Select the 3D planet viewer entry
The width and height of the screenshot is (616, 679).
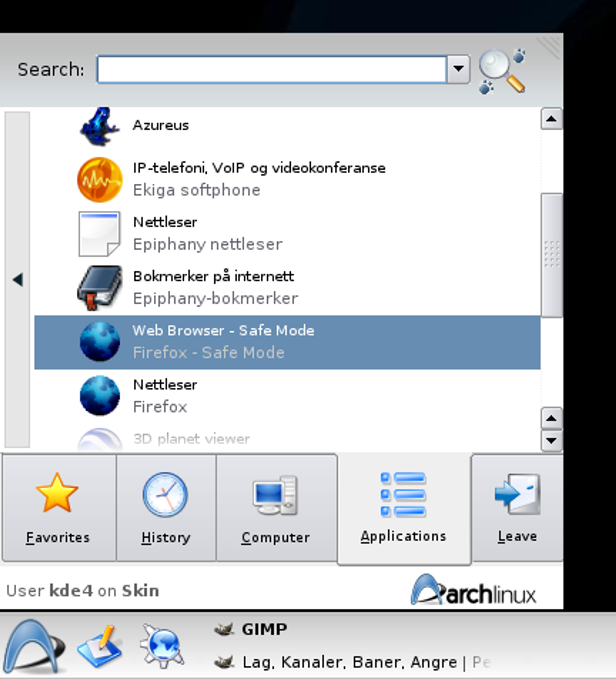[x=287, y=438]
